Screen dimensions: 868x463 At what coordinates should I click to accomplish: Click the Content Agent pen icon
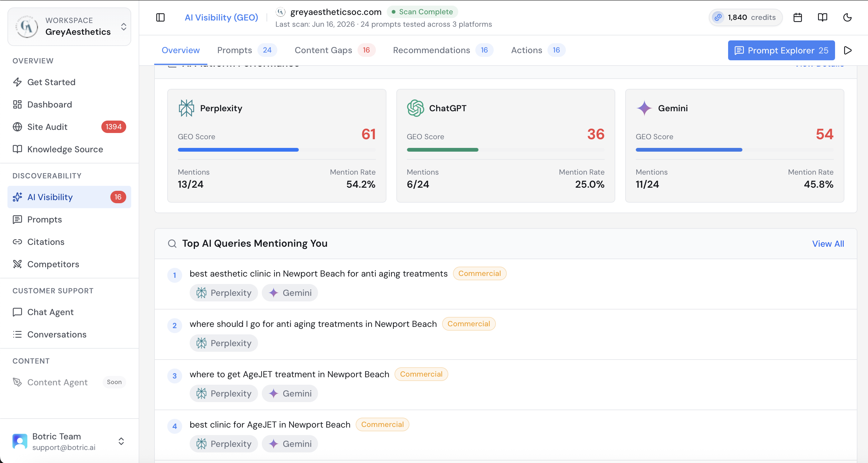tap(17, 382)
